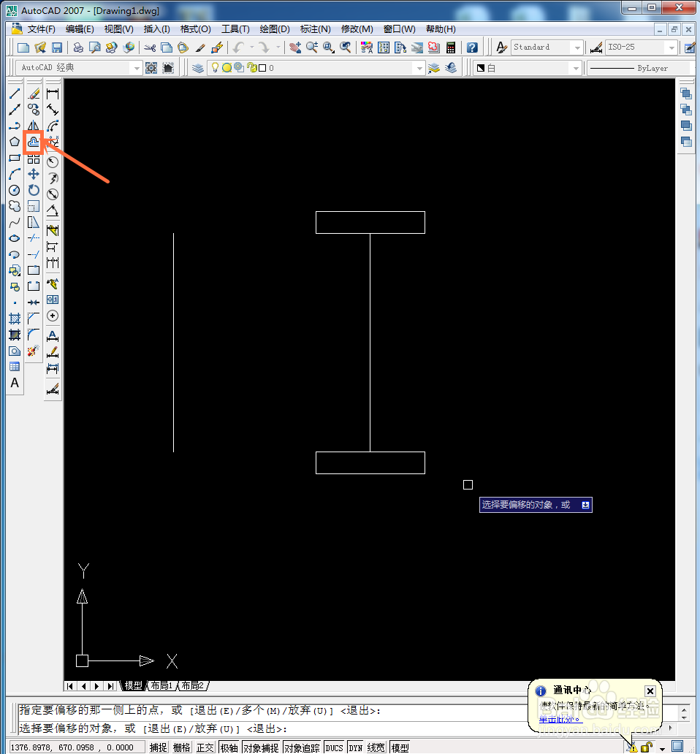The height and width of the screenshot is (754, 700).
Task: Open the Layer Properties Manager icon
Action: tap(197, 68)
